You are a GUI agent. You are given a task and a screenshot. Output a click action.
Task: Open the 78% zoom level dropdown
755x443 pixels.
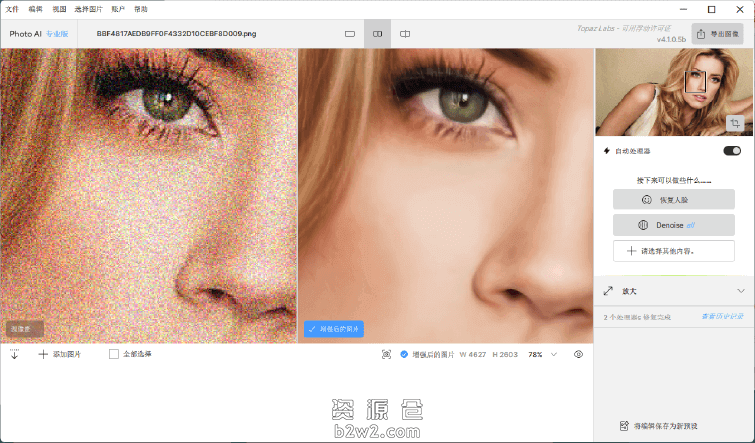(554, 354)
